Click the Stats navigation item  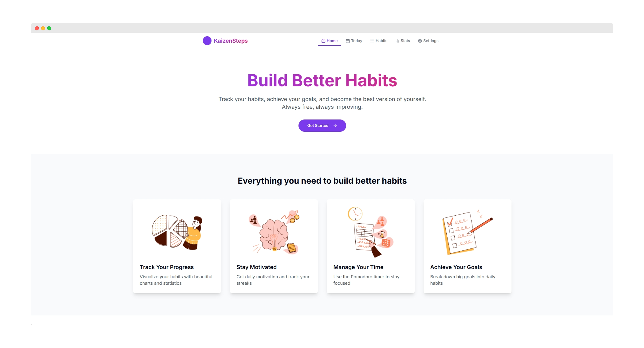click(403, 41)
